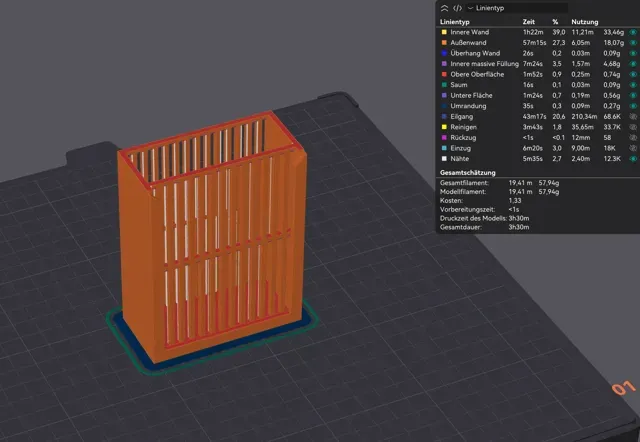The height and width of the screenshot is (442, 640).
Task: Click the Kosten value 1,33
Action: [x=515, y=200]
